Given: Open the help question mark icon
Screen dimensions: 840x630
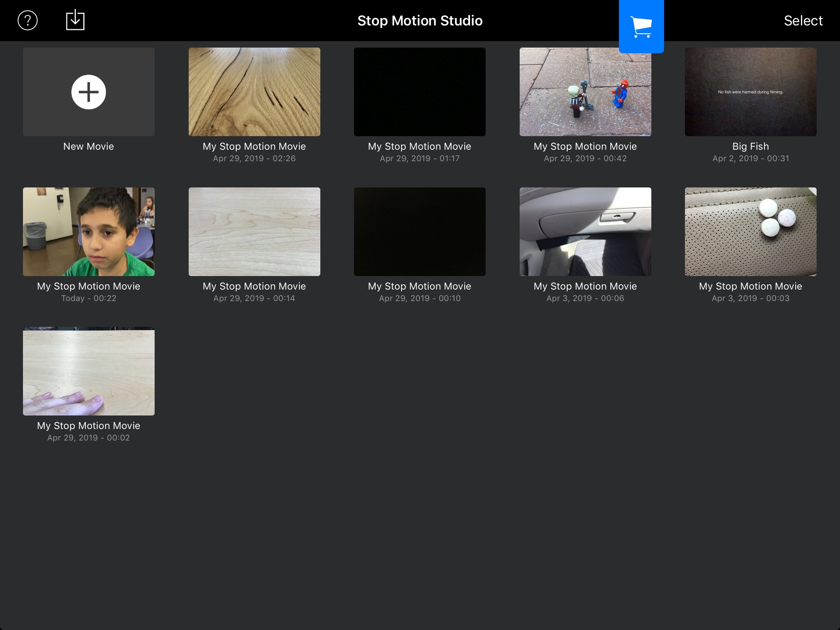Looking at the screenshot, I should click(27, 21).
